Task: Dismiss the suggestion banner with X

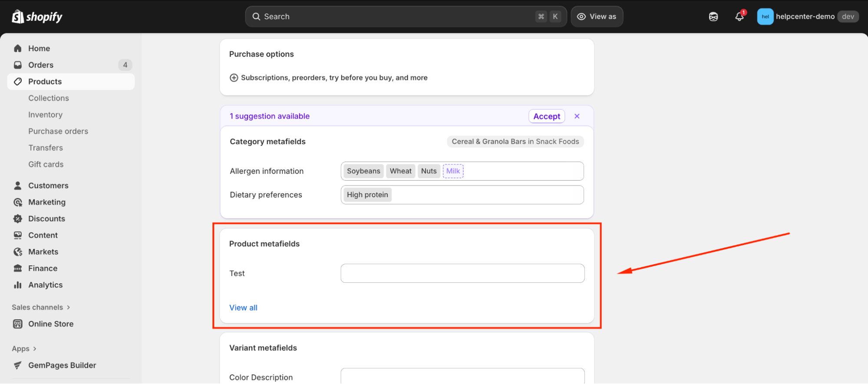Action: pos(577,116)
